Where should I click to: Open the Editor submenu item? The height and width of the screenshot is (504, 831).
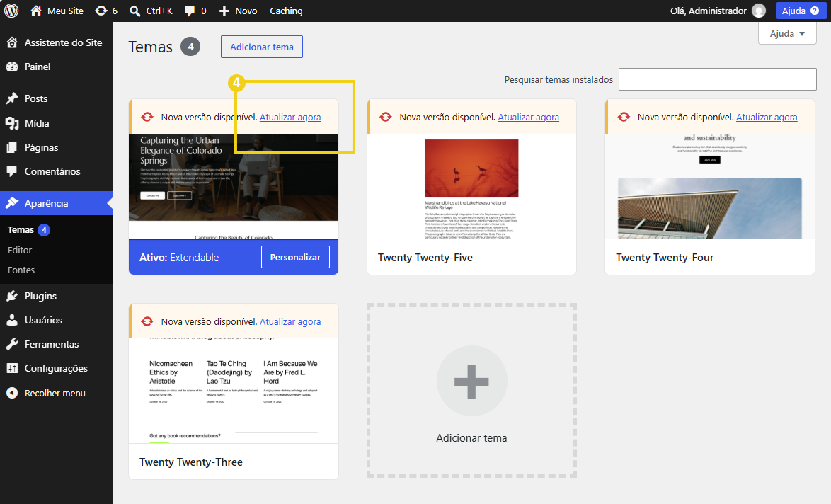(x=20, y=250)
